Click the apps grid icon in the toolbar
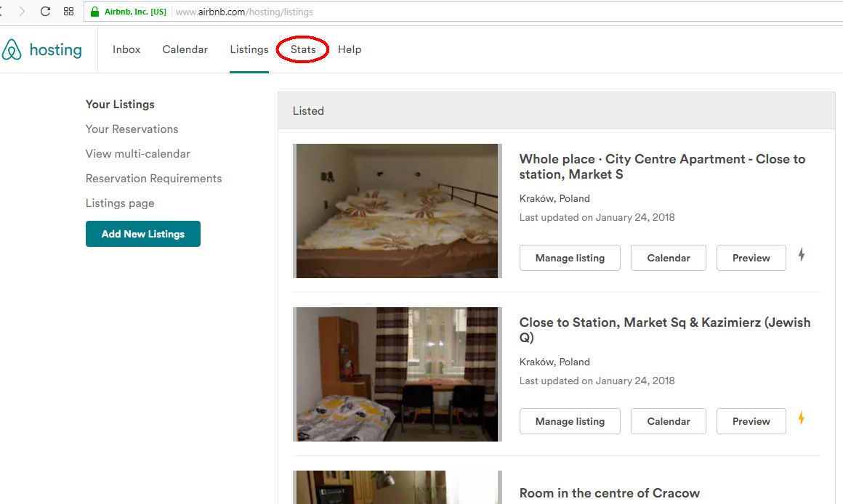 point(68,11)
